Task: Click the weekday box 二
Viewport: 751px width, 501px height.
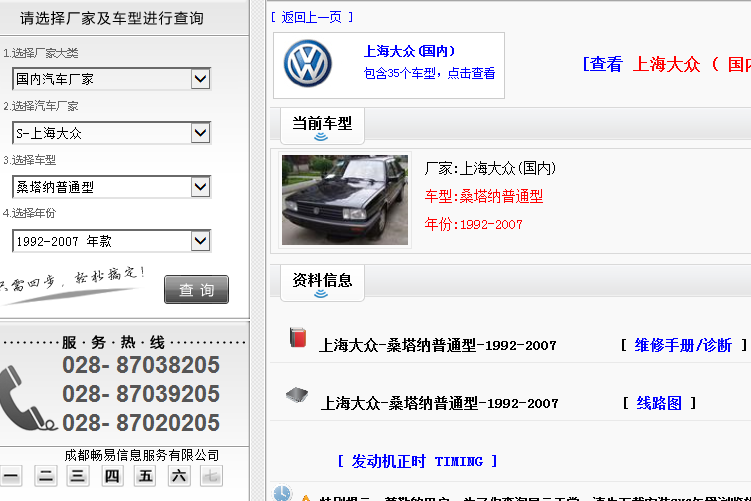Action: click(x=46, y=476)
